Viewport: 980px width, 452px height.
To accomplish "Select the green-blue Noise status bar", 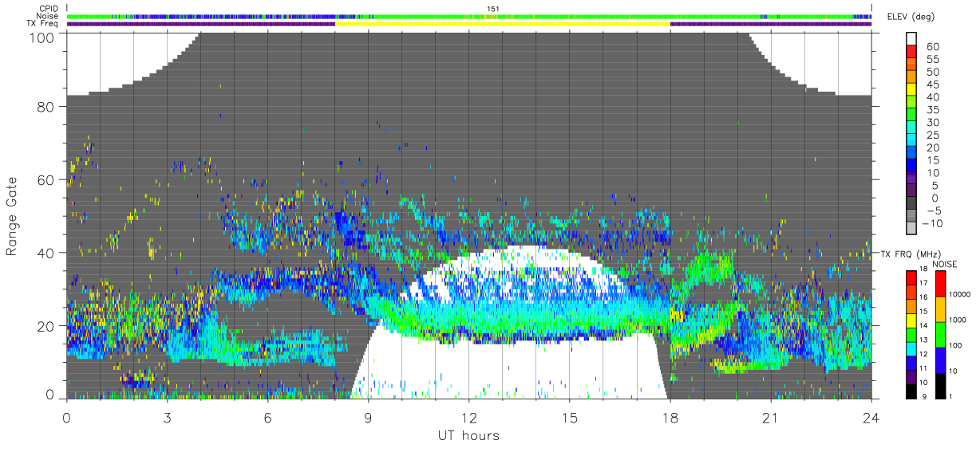I will point(469,16).
